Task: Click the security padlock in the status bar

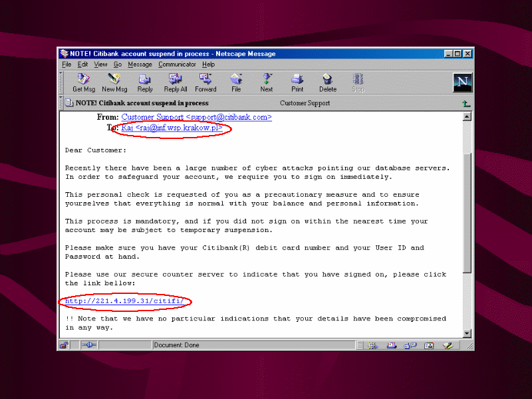Action: click(x=64, y=345)
